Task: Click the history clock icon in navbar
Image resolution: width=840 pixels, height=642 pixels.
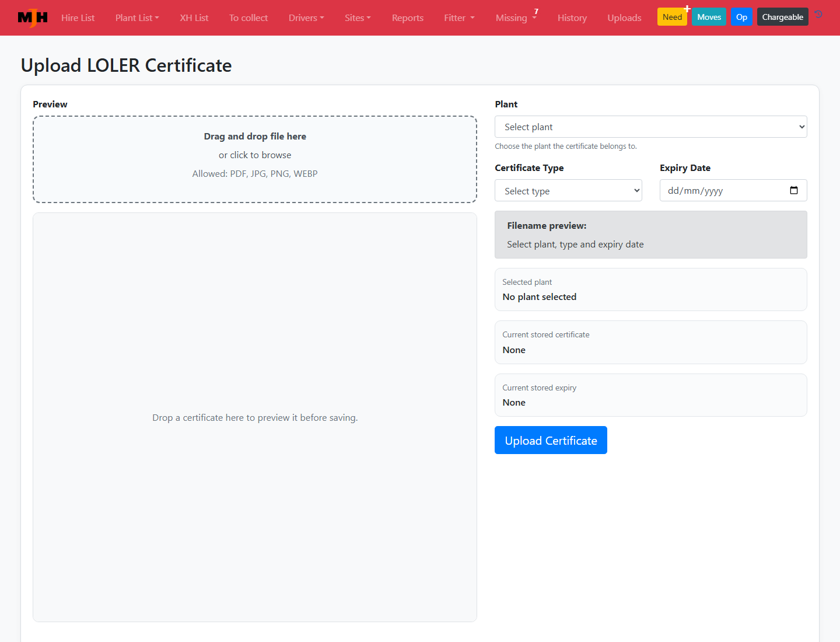Action: coord(818,15)
